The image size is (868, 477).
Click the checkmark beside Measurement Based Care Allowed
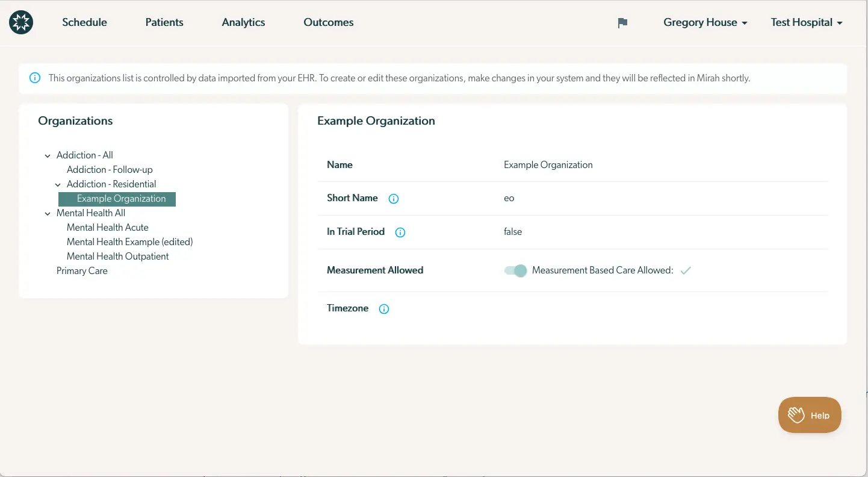click(x=685, y=270)
